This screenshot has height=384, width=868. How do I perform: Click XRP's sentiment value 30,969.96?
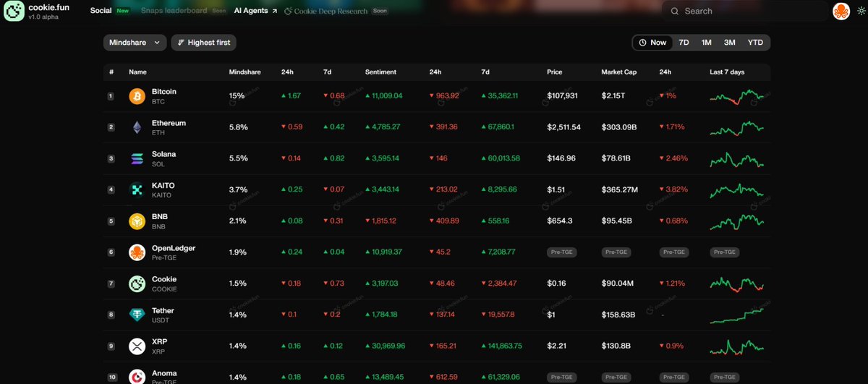pyautogui.click(x=386, y=346)
